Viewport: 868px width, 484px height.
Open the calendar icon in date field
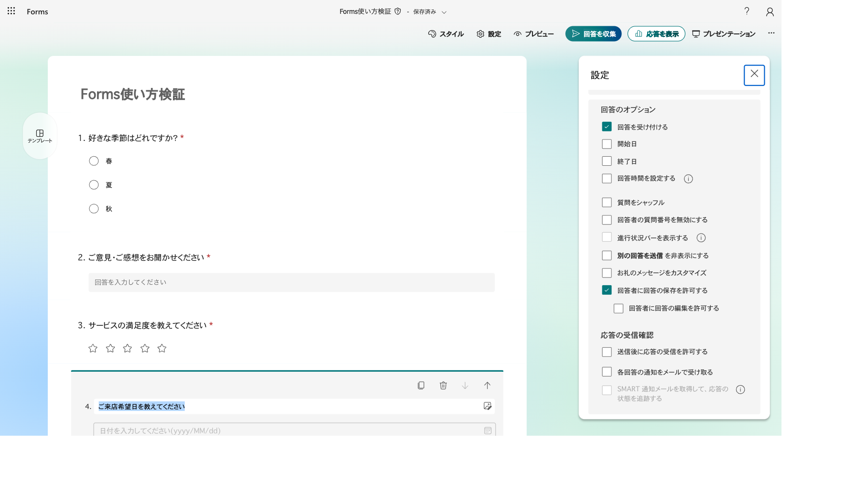[x=488, y=430]
